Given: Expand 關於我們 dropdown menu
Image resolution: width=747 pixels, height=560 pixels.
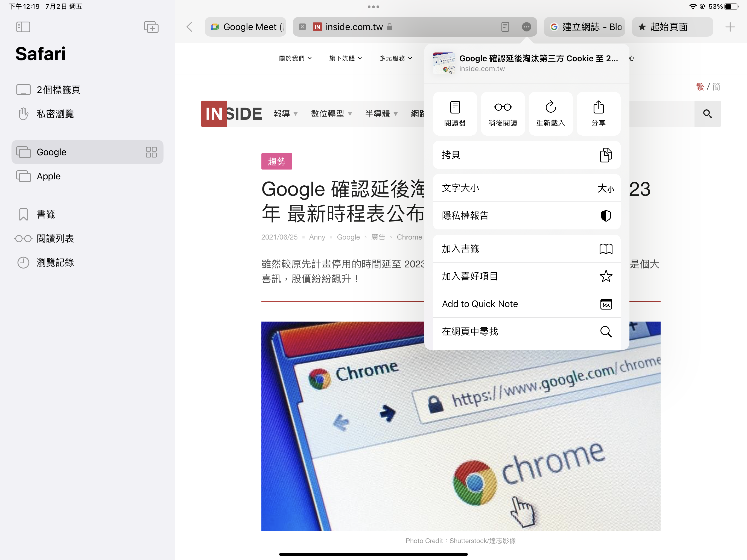Looking at the screenshot, I should pos(295,59).
